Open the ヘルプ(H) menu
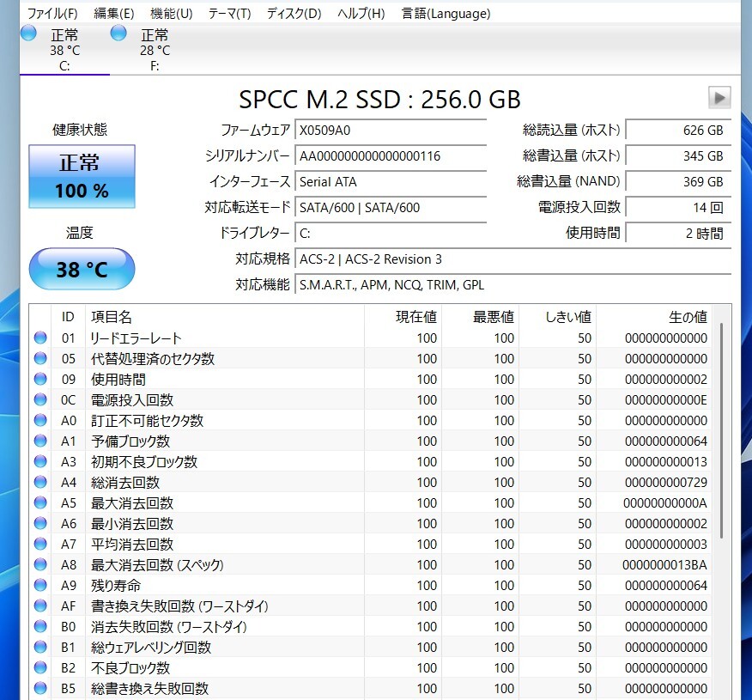The height and width of the screenshot is (700, 752). click(361, 14)
